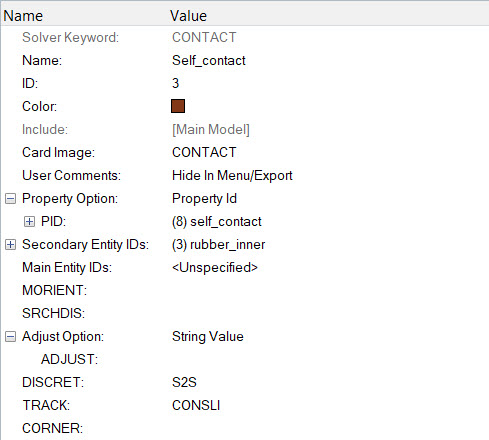Change the TRACK value CONSLI
The width and height of the screenshot is (489, 440).
click(196, 405)
